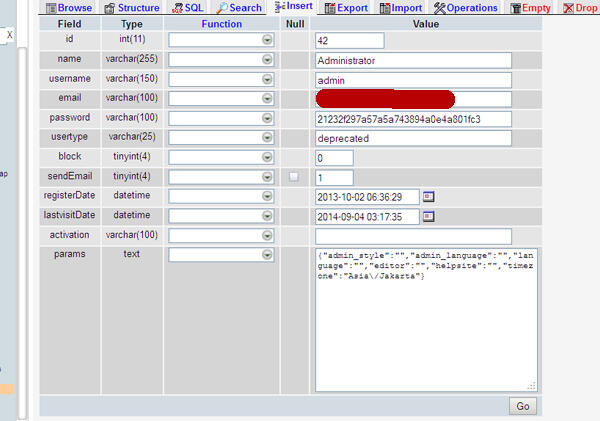This screenshot has height=421, width=600.
Task: Click the X close button in left panel
Action: pyautogui.click(x=10, y=35)
